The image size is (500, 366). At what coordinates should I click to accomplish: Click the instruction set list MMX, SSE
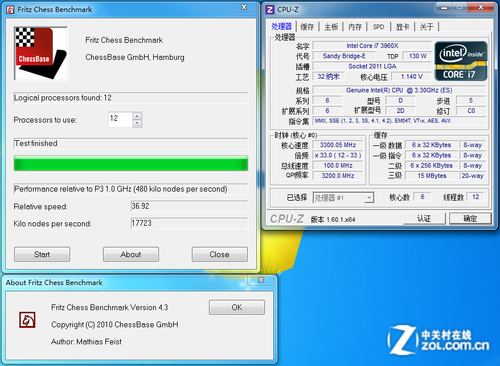[x=399, y=121]
